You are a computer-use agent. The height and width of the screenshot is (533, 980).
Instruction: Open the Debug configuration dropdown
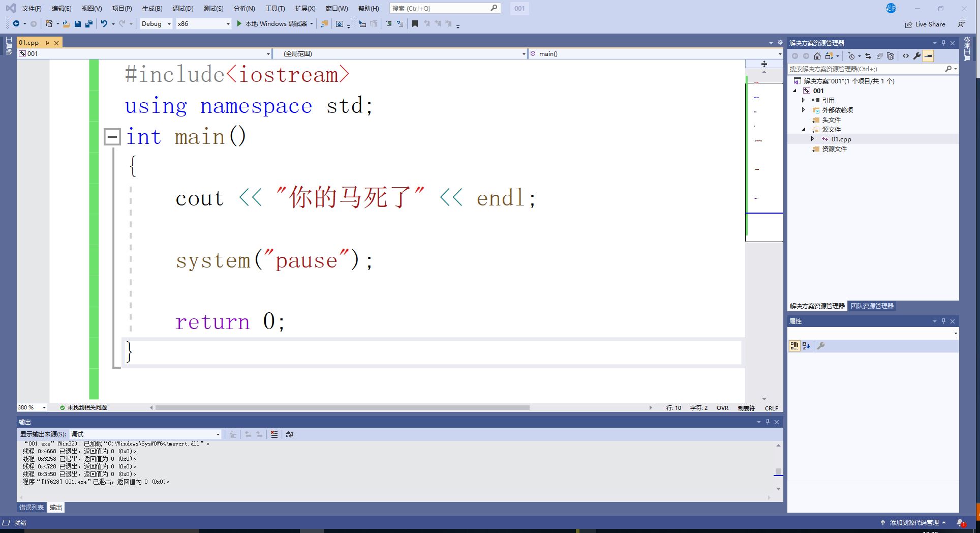pyautogui.click(x=156, y=24)
